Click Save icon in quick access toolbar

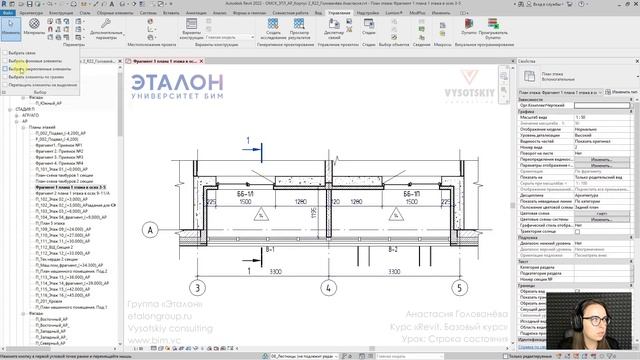(x=30, y=4)
